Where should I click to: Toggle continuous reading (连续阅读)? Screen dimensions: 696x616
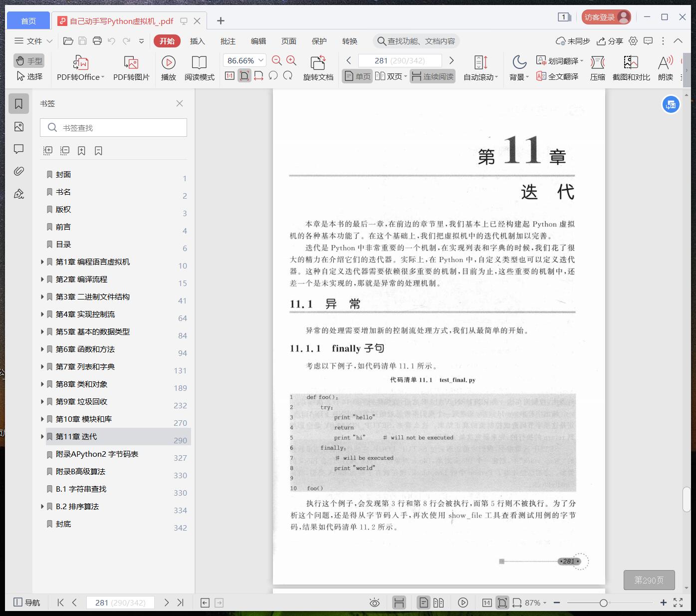click(x=433, y=76)
